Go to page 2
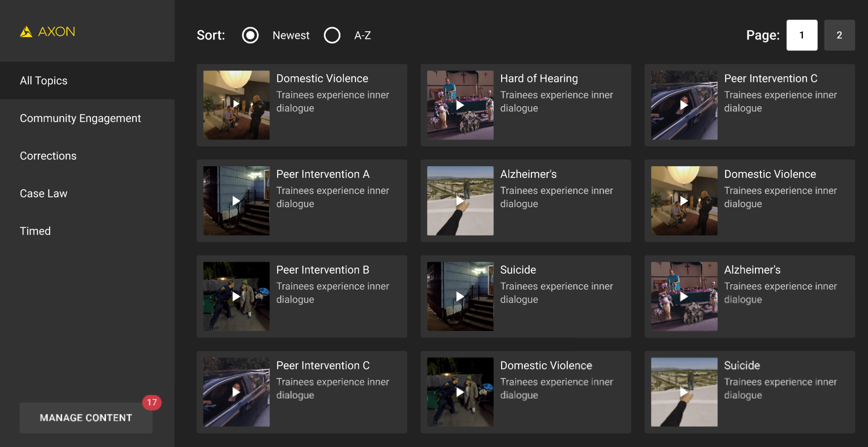This screenshot has width=868, height=447. click(839, 35)
